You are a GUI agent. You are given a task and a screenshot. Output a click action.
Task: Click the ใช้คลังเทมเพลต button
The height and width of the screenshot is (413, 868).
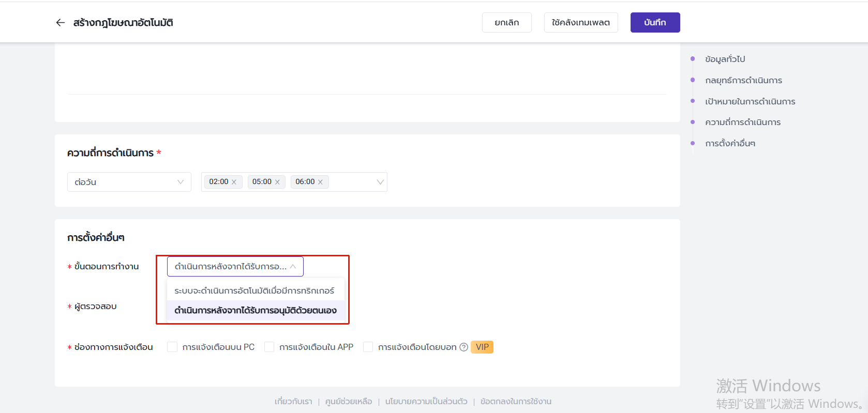[580, 23]
